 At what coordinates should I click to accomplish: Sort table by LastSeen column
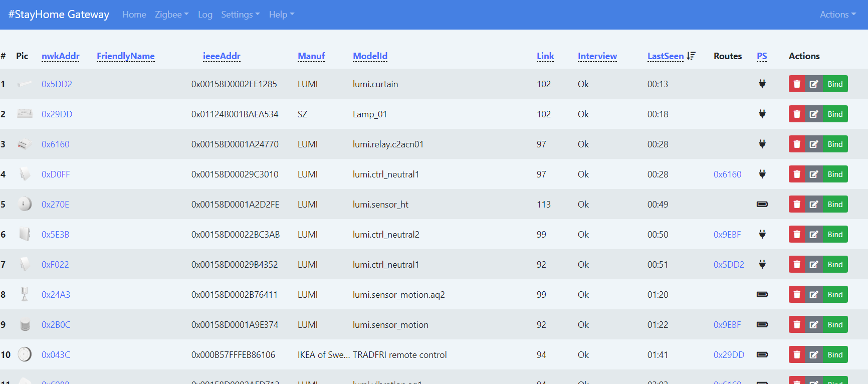coord(666,56)
